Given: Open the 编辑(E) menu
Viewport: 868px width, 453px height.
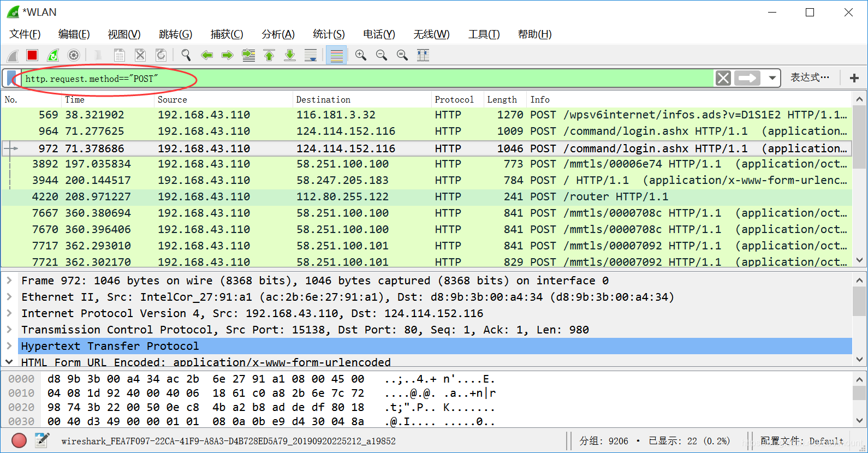Looking at the screenshot, I should [x=74, y=34].
